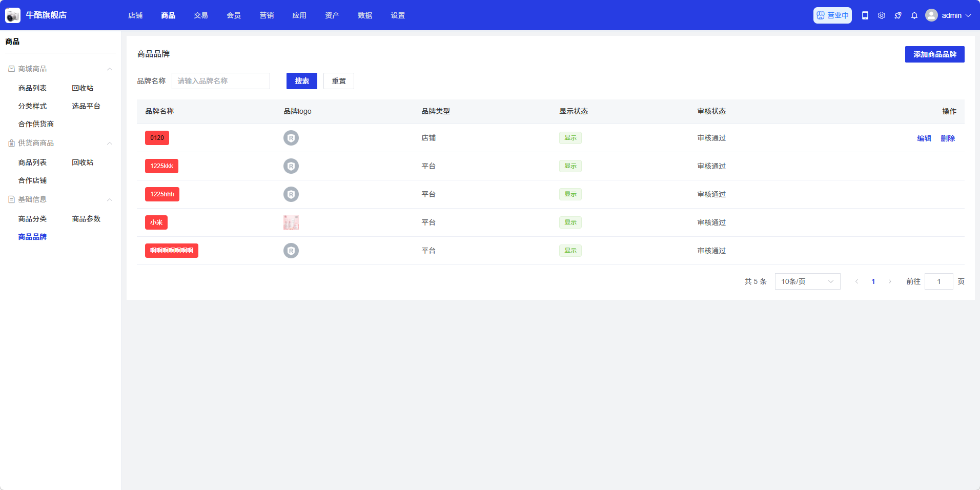
Task: Click the 营业中 store status badge
Action: (832, 15)
